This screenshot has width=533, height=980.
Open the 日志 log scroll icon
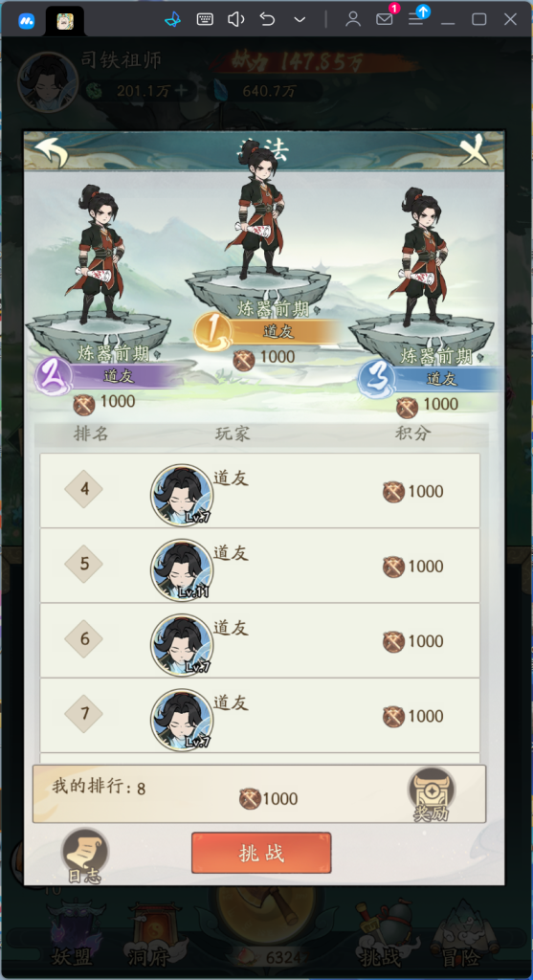pyautogui.click(x=84, y=857)
